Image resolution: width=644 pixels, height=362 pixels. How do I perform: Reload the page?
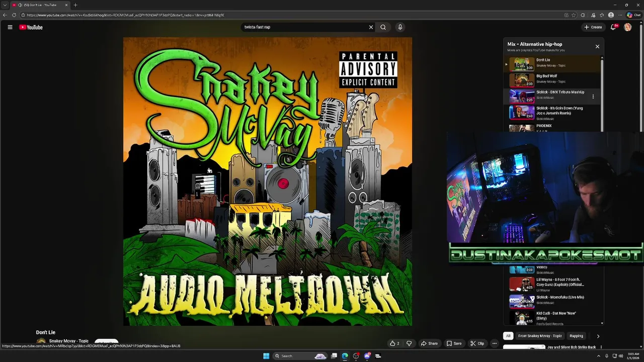tap(14, 15)
